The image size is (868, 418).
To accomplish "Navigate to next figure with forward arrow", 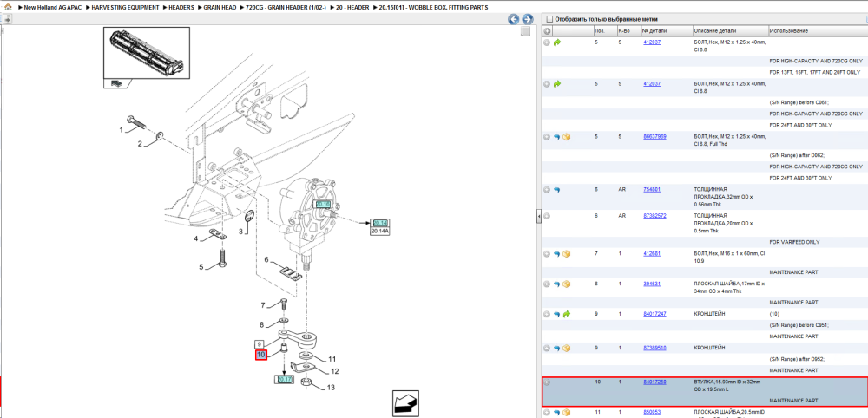I will (x=528, y=19).
